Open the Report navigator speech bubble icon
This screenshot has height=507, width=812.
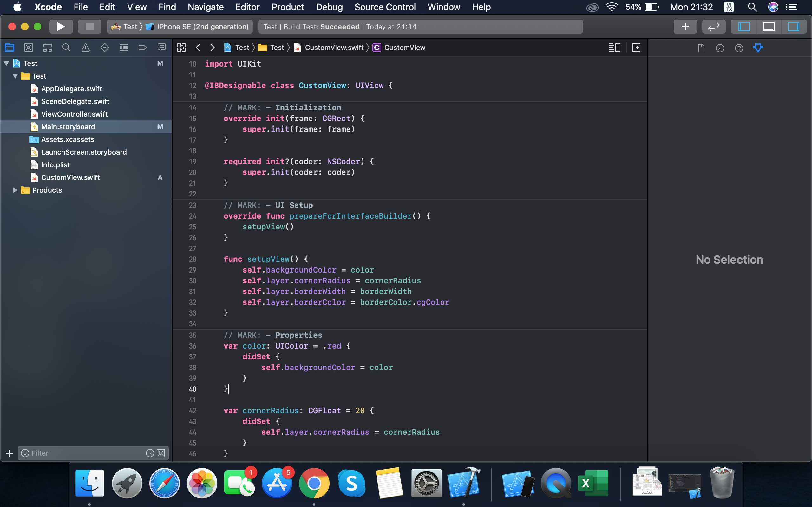(x=161, y=47)
